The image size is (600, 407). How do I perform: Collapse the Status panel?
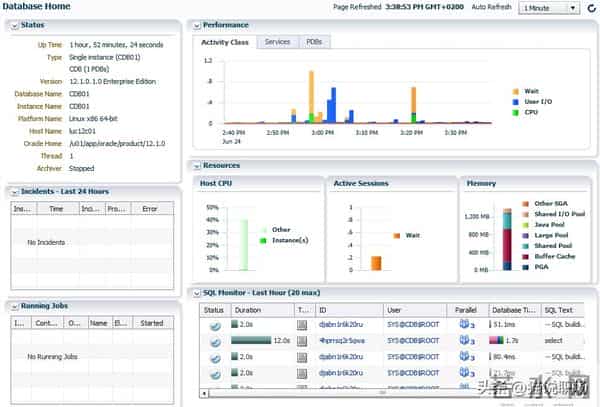point(13,25)
